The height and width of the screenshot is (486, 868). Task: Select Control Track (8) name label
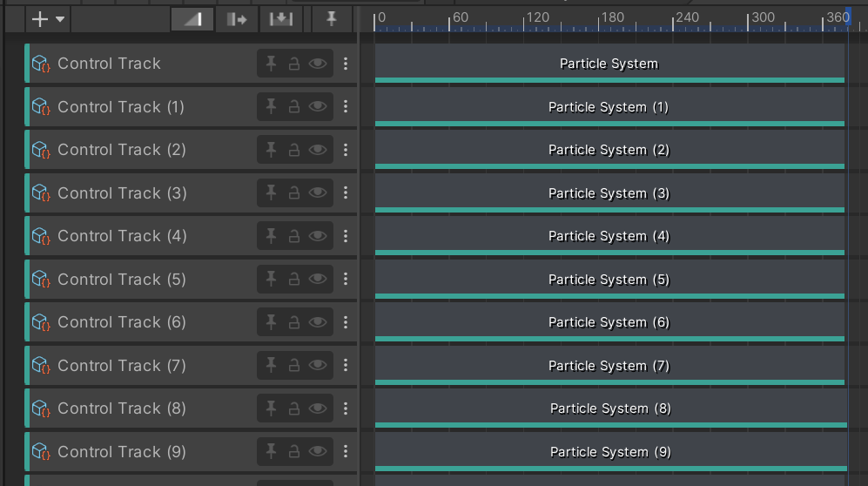coord(122,408)
